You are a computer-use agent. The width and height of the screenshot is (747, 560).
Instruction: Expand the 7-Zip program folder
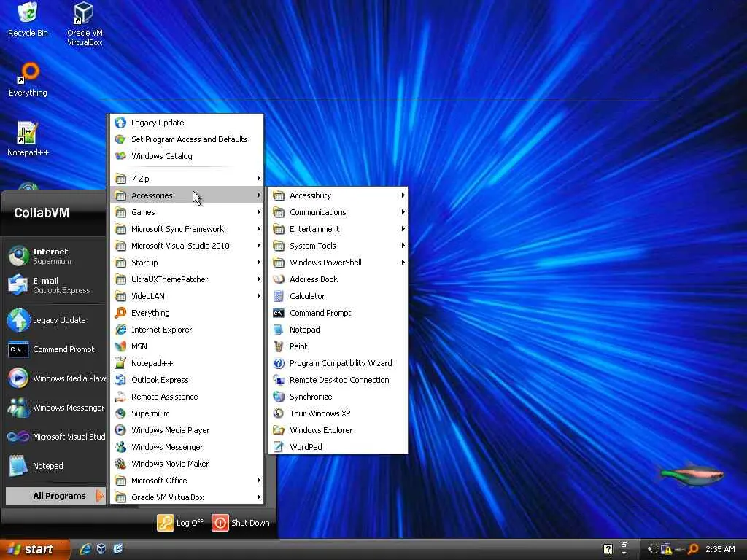coord(187,179)
